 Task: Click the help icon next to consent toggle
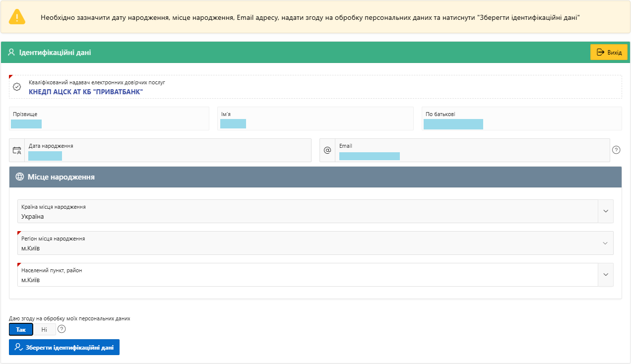pyautogui.click(x=62, y=329)
